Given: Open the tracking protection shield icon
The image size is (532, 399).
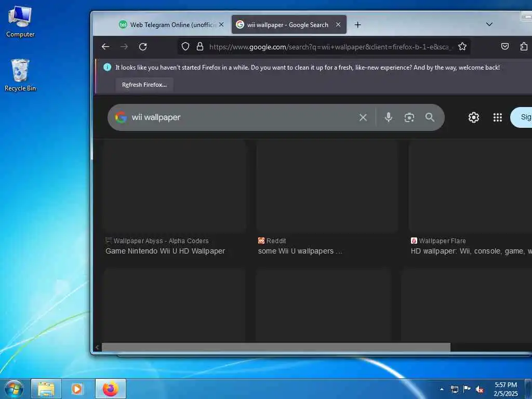Looking at the screenshot, I should pyautogui.click(x=185, y=46).
